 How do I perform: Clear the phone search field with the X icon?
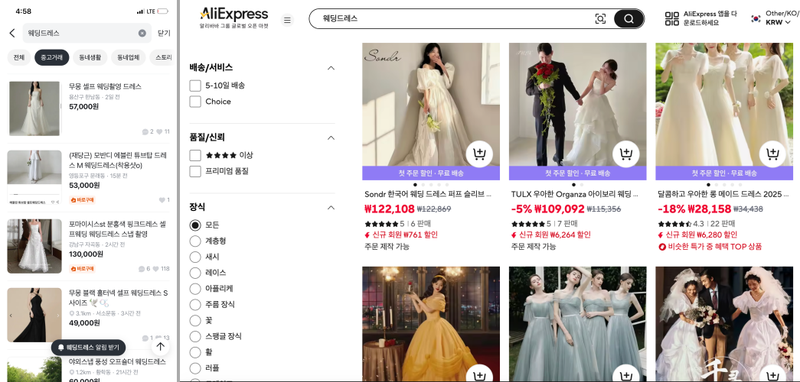142,33
